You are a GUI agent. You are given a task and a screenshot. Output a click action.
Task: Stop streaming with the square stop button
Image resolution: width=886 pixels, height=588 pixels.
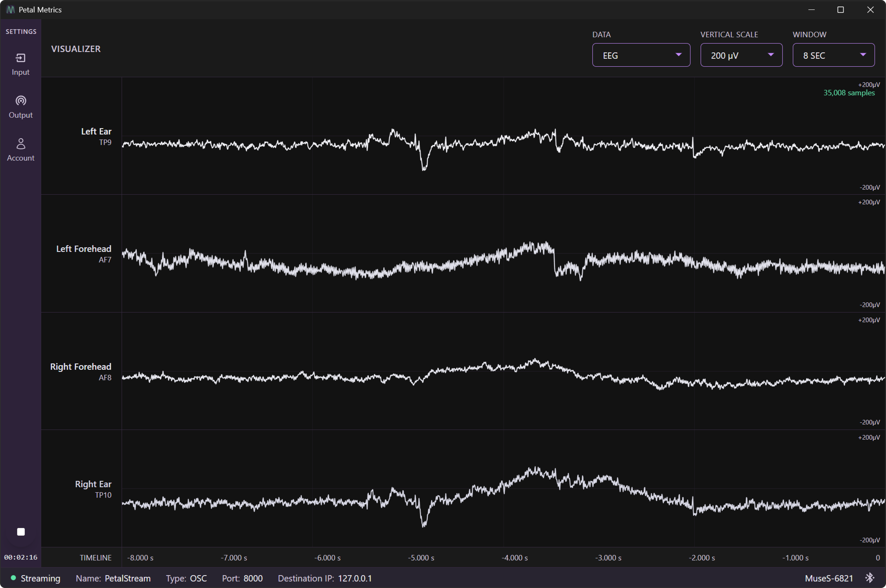(x=21, y=532)
